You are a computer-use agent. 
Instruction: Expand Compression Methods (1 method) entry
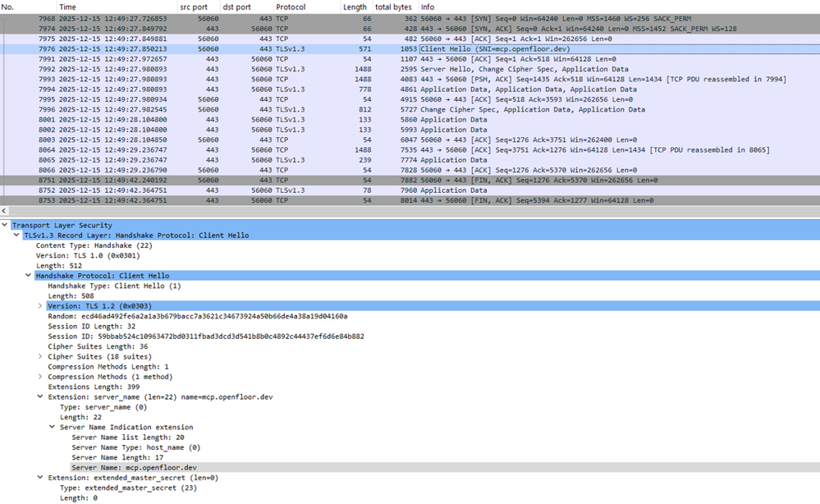[41, 377]
